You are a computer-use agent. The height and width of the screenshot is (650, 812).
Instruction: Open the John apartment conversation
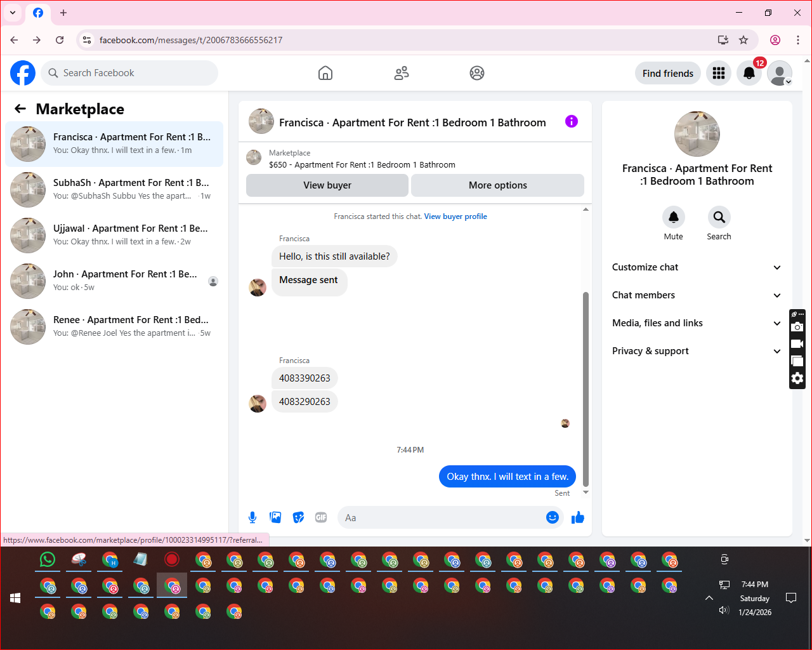tap(114, 281)
